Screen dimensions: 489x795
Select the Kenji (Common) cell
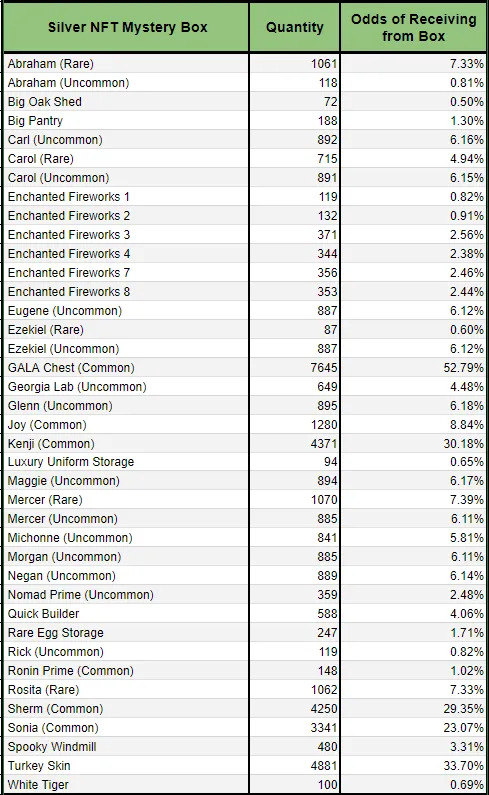pos(126,444)
